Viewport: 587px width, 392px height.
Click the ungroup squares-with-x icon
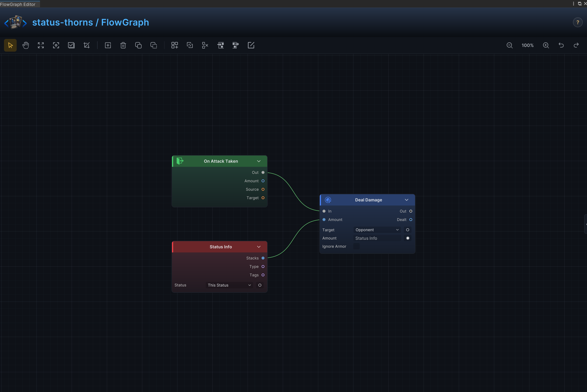(205, 45)
